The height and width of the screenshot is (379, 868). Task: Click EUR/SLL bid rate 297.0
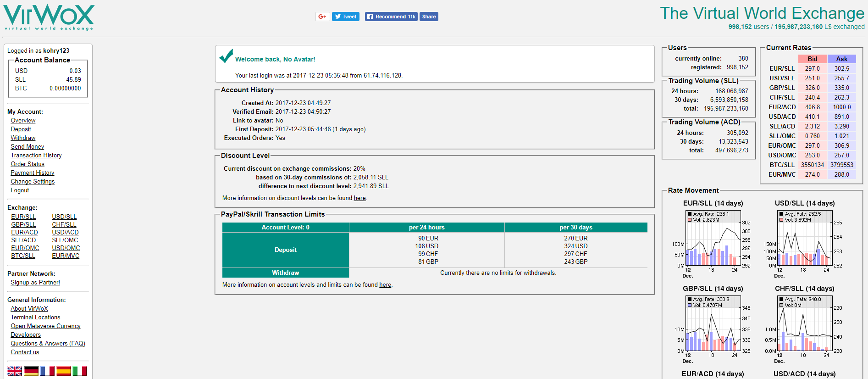813,69
